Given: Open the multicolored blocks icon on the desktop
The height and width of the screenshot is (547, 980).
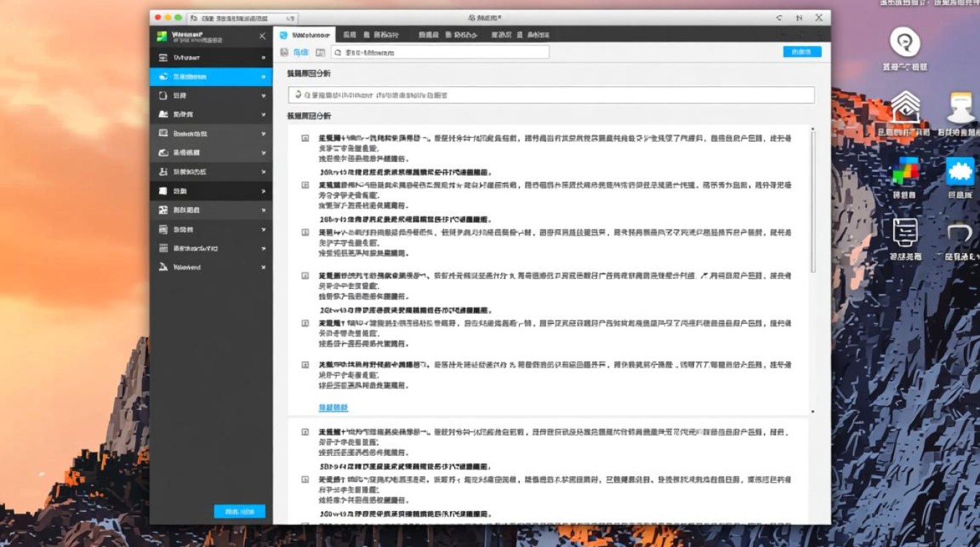Looking at the screenshot, I should coord(905,172).
